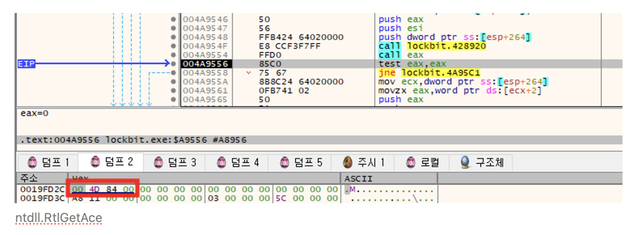Select the '4D' byte in row 0019FD2C
644x235 pixels.
pyautogui.click(x=94, y=190)
